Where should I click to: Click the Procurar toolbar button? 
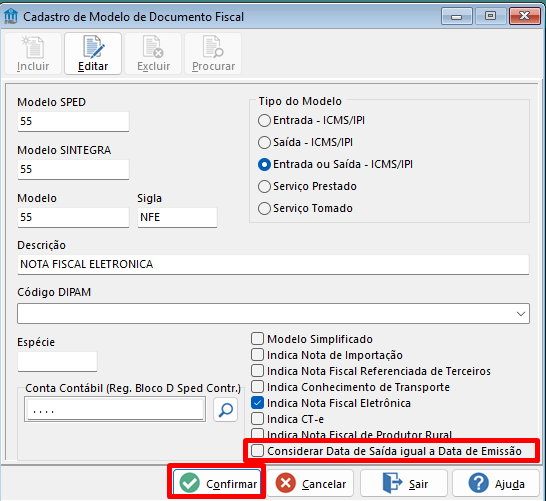(213, 54)
